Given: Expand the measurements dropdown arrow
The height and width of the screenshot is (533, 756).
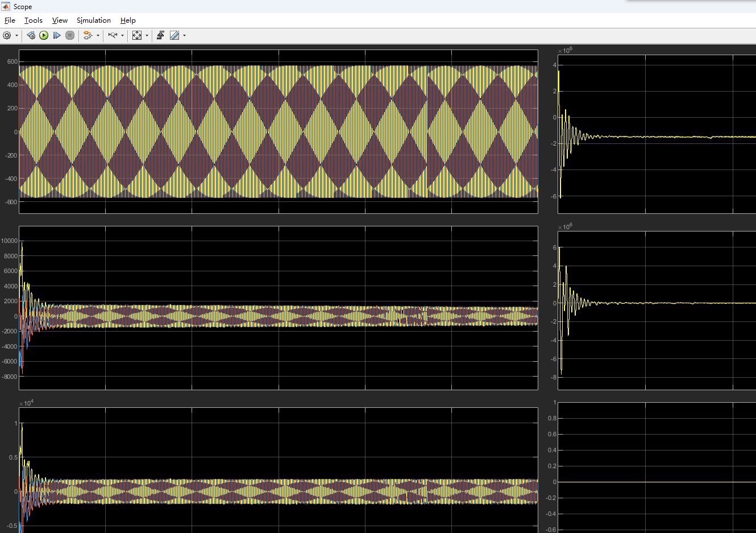Looking at the screenshot, I should tap(184, 35).
